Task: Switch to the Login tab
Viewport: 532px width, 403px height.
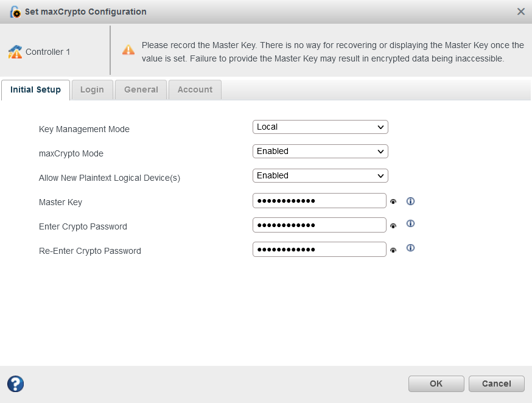Action: tap(92, 89)
